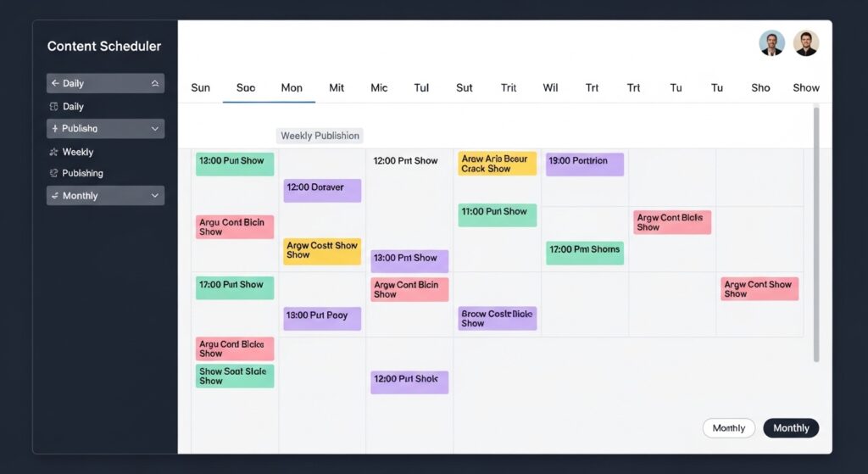
Task: Select the Sho day tab
Action: (760, 87)
